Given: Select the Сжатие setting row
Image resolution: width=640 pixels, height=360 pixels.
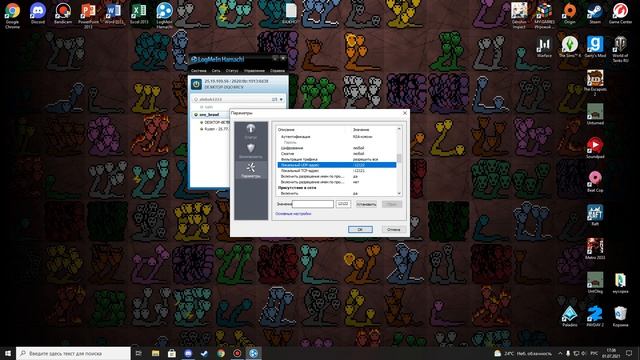Looking at the screenshot, I should tap(336, 153).
